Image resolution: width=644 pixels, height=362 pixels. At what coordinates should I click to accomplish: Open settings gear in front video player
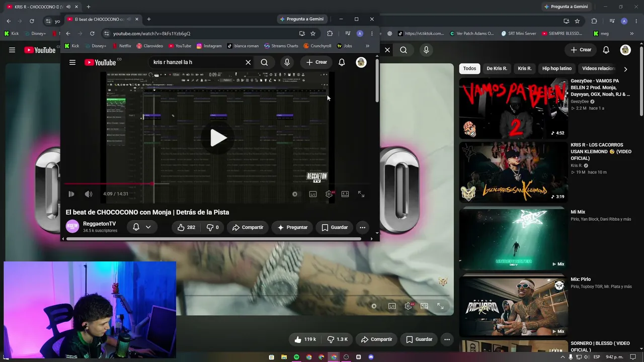(329, 194)
